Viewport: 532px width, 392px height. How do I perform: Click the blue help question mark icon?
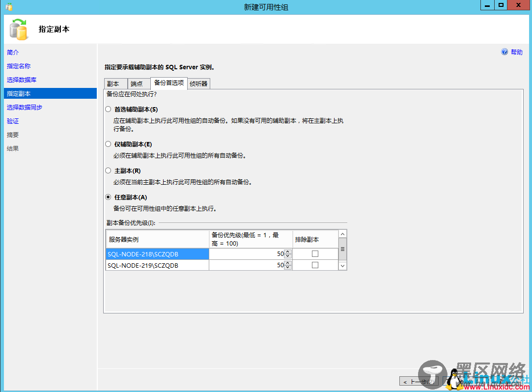click(x=504, y=52)
